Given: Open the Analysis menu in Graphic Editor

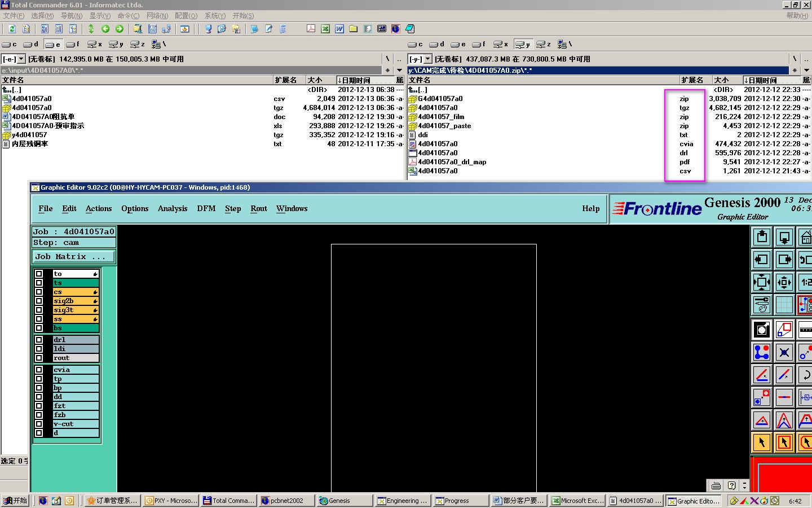Looking at the screenshot, I should tap(173, 209).
